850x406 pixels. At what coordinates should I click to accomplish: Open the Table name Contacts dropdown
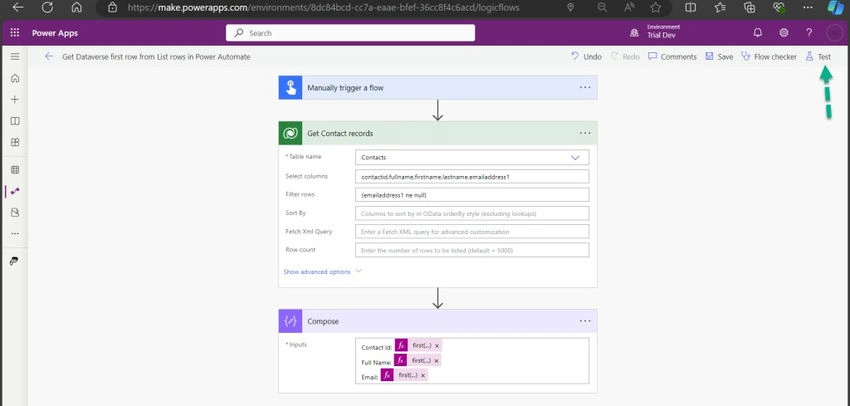tap(472, 157)
